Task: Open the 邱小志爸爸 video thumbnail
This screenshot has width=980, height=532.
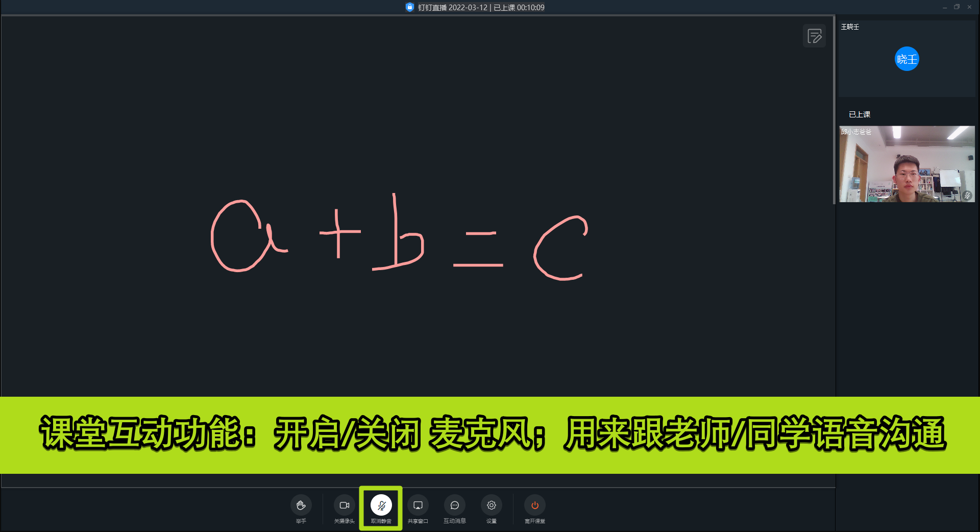Action: click(x=907, y=164)
